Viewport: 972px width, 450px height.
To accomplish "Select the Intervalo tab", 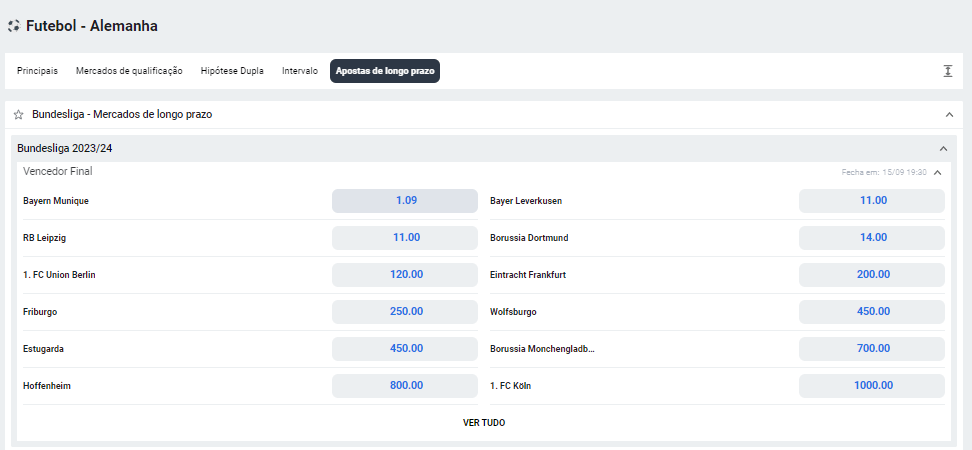I will tap(300, 71).
